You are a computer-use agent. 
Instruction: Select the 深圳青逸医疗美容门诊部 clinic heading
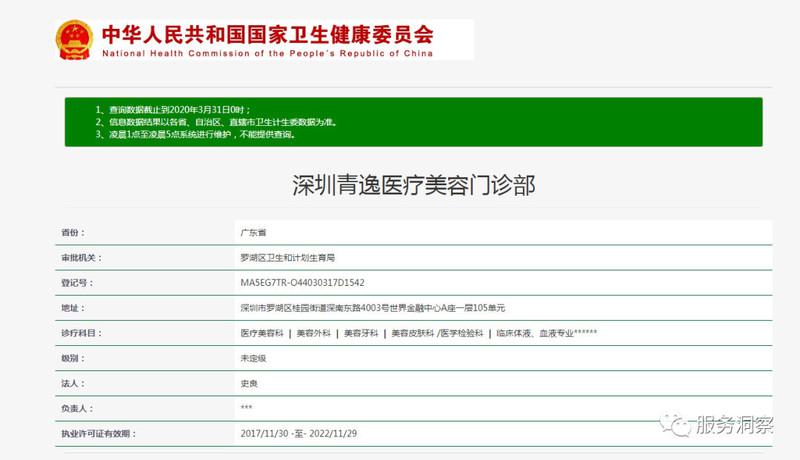coord(413,185)
